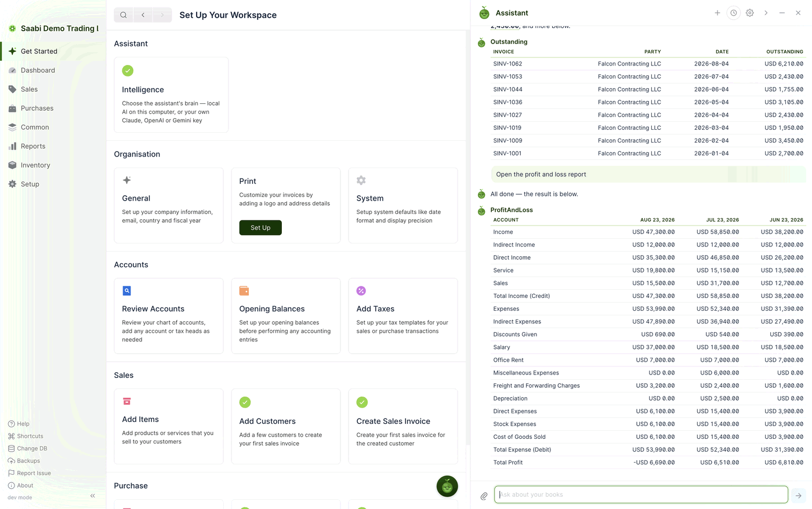Click the floating assistant avatar button

447,486
